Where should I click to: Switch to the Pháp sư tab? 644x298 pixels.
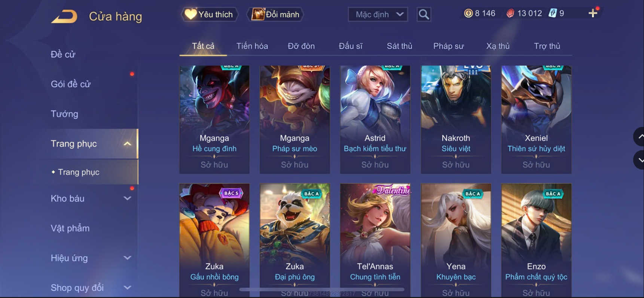pyautogui.click(x=448, y=46)
